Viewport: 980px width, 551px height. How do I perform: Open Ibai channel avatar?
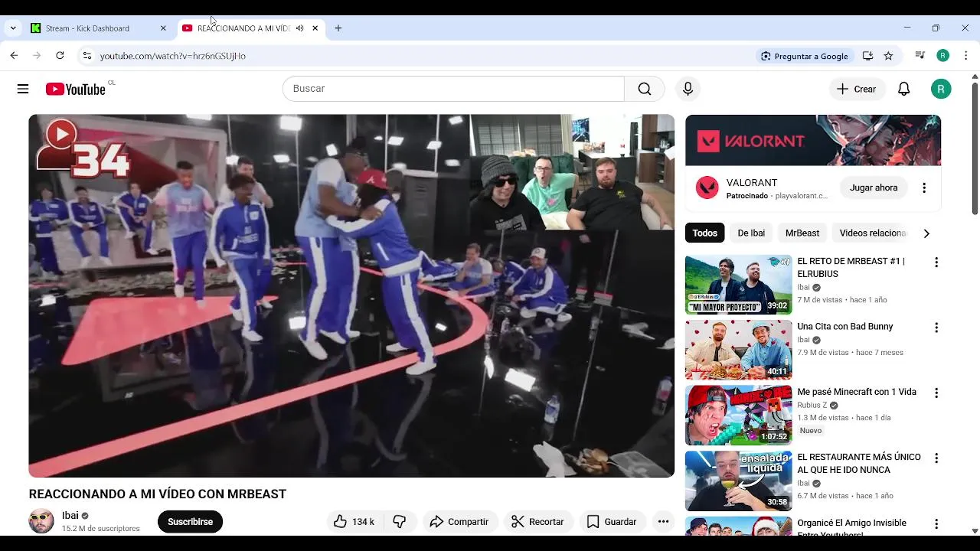pyautogui.click(x=41, y=521)
